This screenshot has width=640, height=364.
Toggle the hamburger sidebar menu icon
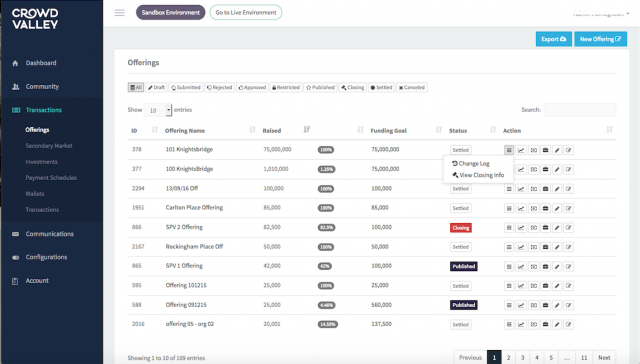click(120, 13)
